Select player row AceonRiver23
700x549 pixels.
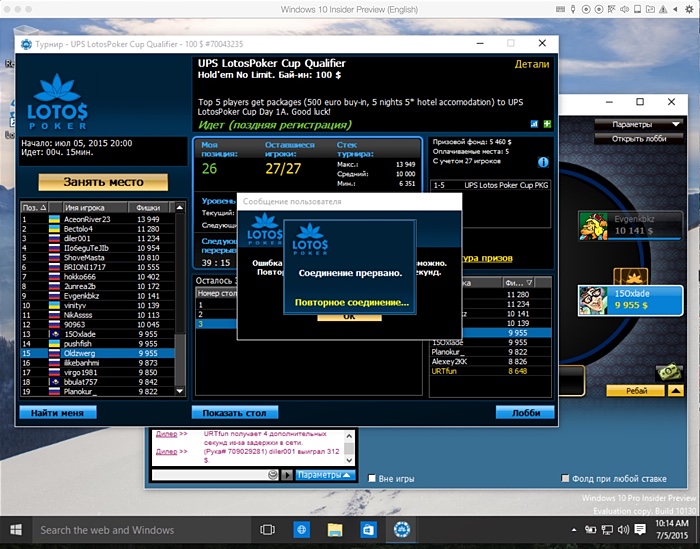pyautogui.click(x=97, y=219)
